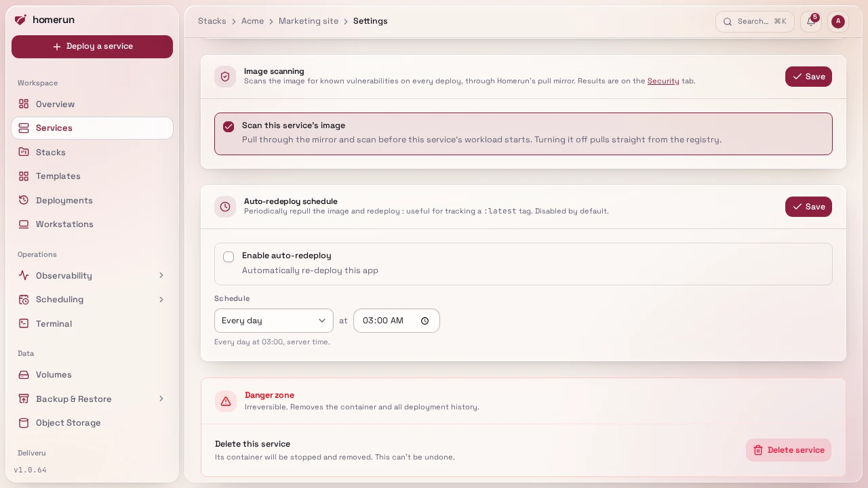Click the Deployments history icon
Viewport: 868px width, 488px height.
pyautogui.click(x=24, y=200)
